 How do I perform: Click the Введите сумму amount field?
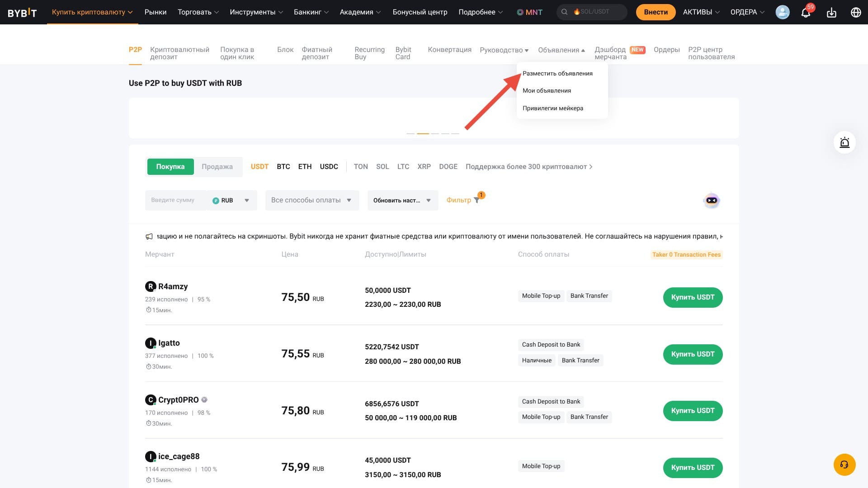[176, 200]
